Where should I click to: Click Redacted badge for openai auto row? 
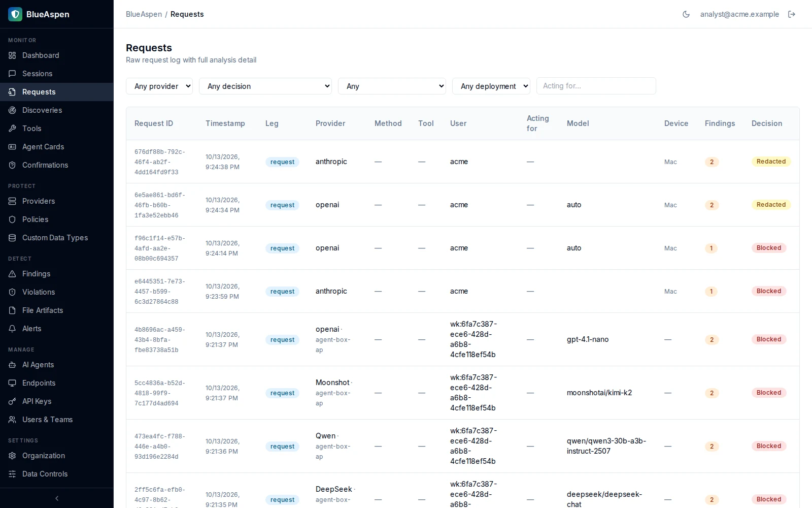coord(771,205)
